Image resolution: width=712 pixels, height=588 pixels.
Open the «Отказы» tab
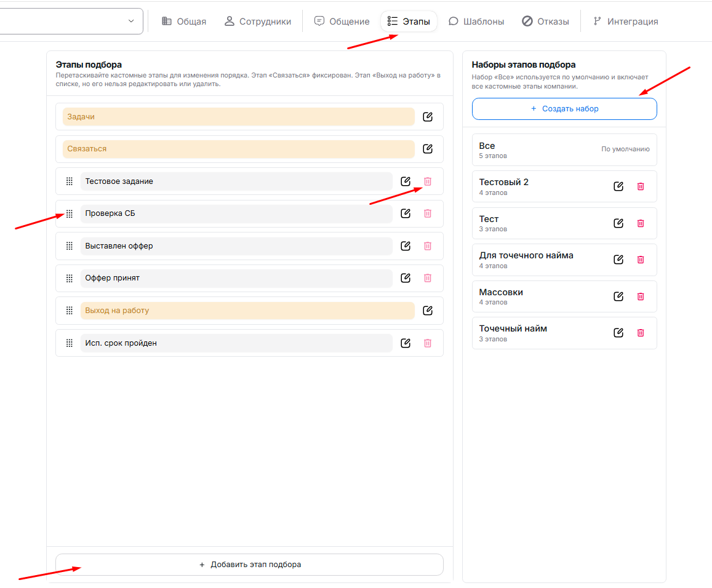tap(545, 22)
